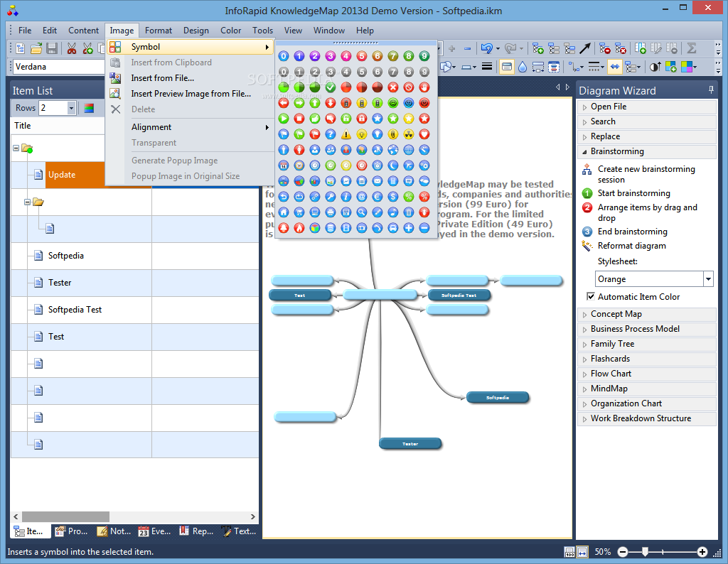The width and height of the screenshot is (728, 564).
Task: Insert the red bell symbol
Action: 283,228
